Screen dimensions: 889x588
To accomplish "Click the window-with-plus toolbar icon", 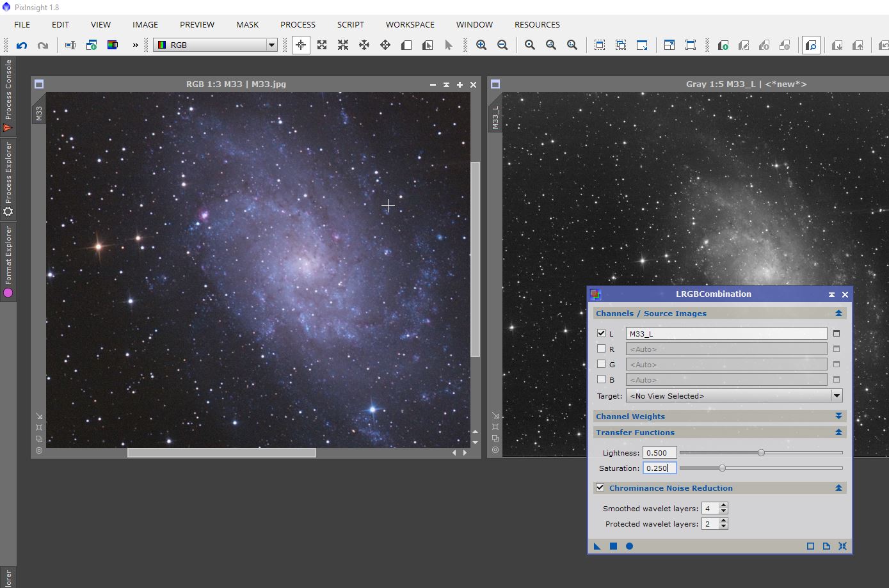I will tap(92, 45).
